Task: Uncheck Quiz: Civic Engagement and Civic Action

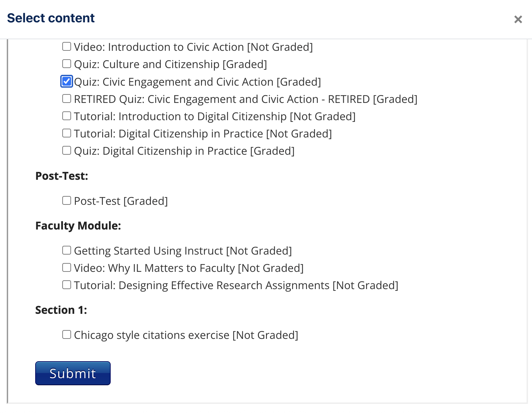Action: click(67, 81)
